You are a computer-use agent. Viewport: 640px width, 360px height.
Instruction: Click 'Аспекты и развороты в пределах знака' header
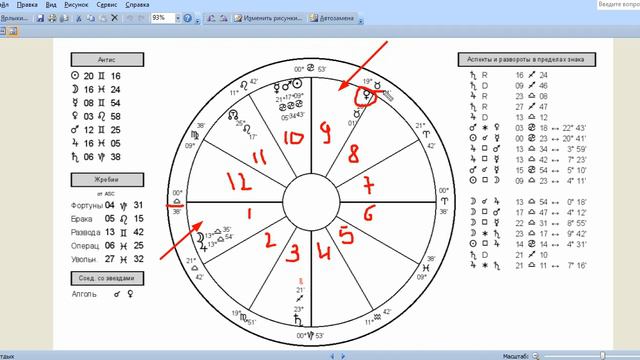(x=526, y=60)
